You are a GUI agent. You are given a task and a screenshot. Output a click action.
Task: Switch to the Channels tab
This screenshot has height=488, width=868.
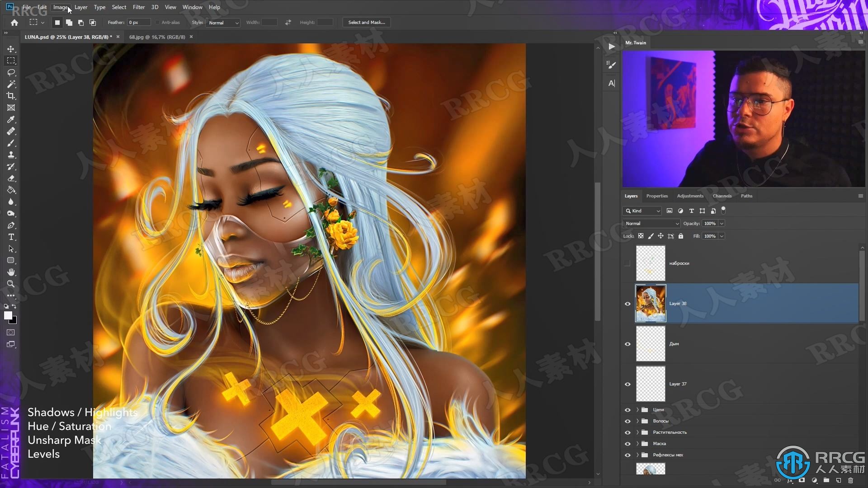722,196
